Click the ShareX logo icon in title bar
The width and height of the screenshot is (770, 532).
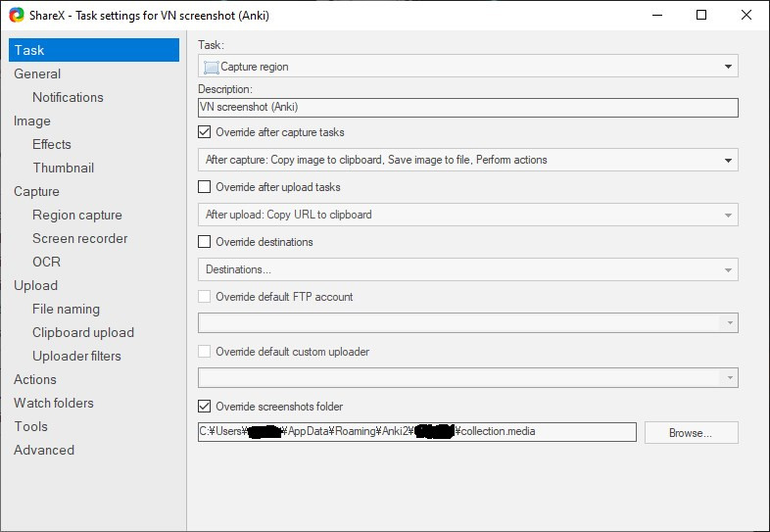(17, 15)
